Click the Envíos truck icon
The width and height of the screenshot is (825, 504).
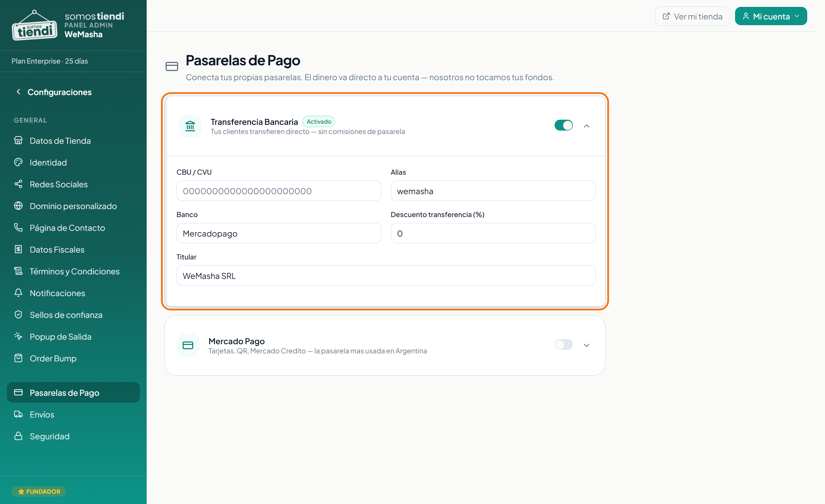(18, 414)
